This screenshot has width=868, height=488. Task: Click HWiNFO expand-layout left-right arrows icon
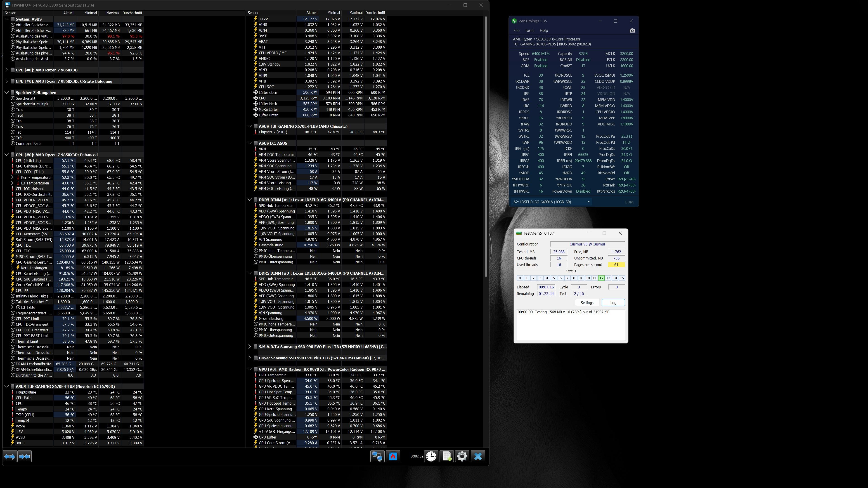9,456
